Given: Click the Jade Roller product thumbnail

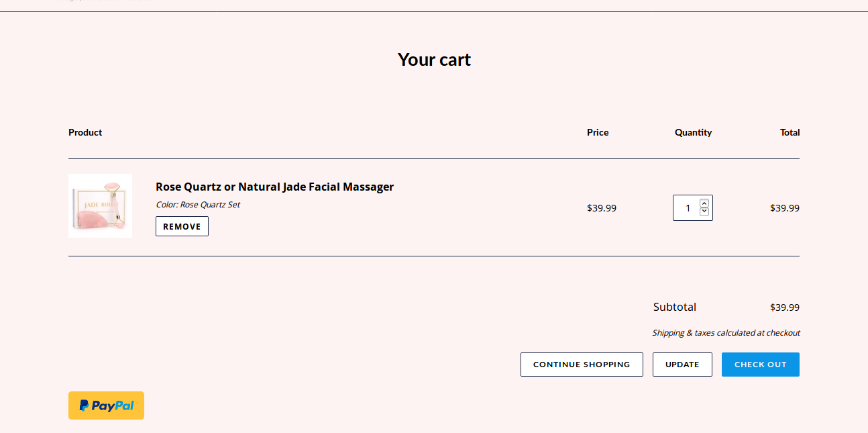Looking at the screenshot, I should [x=100, y=205].
